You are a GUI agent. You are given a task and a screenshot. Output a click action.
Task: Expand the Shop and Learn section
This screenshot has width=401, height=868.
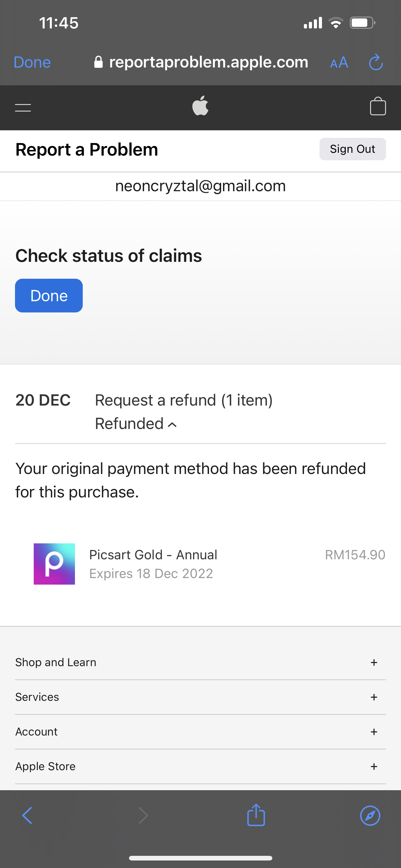coord(374,662)
